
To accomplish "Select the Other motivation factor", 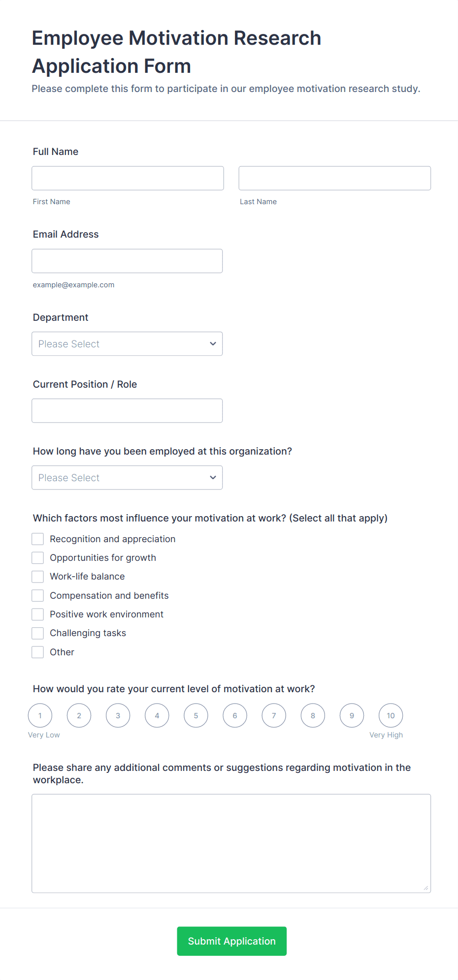I will tap(37, 652).
